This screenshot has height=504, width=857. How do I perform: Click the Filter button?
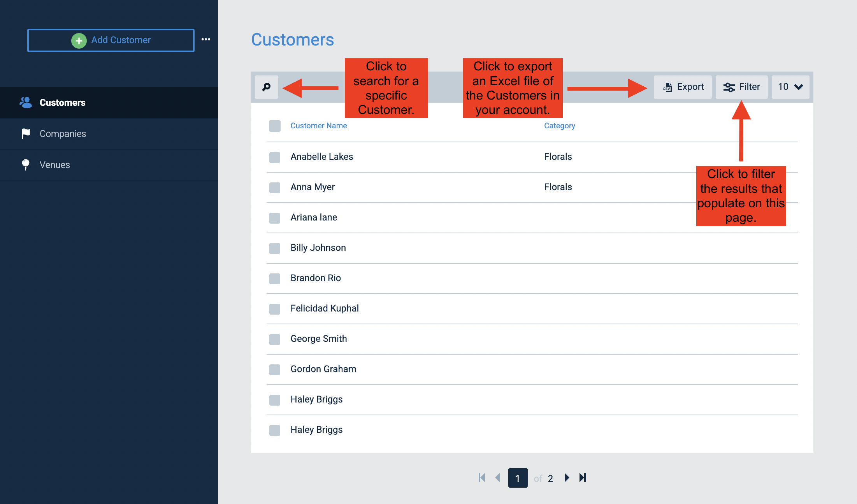coord(742,87)
